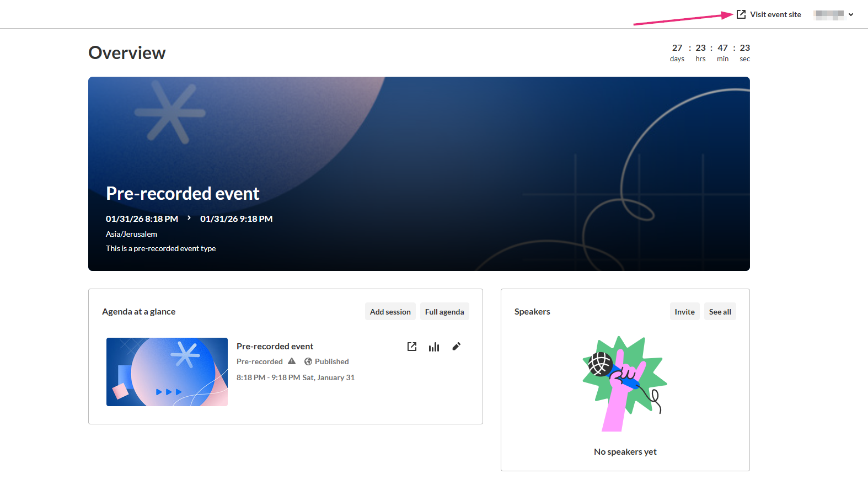The width and height of the screenshot is (868, 495).
Task: Click the Pre-recorded type label in session row
Action: pos(259,361)
